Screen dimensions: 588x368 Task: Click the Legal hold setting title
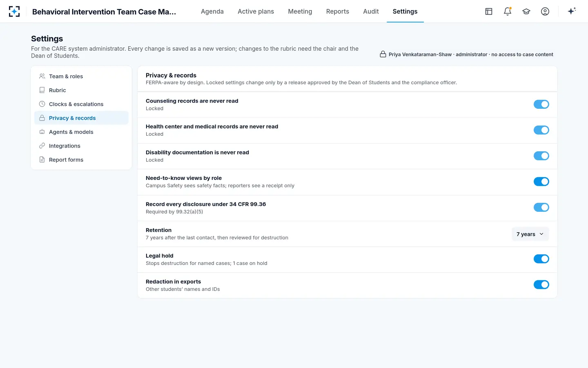pos(160,256)
